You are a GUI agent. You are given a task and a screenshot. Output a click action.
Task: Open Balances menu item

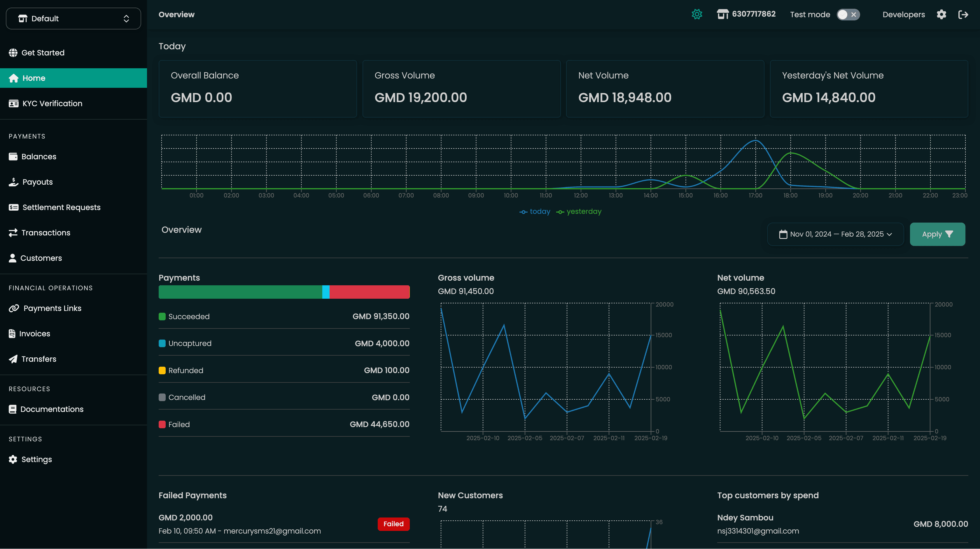point(73,156)
